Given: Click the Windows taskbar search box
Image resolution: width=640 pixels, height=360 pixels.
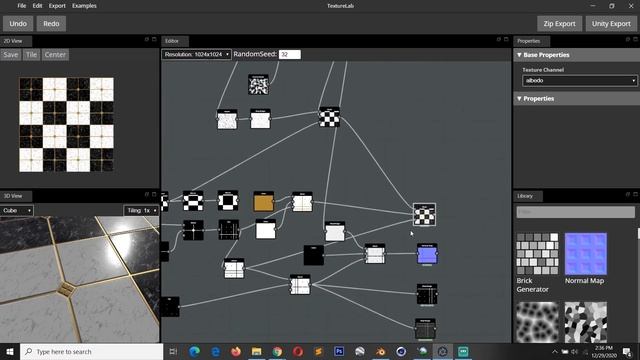Looking at the screenshot, I should 92,351.
